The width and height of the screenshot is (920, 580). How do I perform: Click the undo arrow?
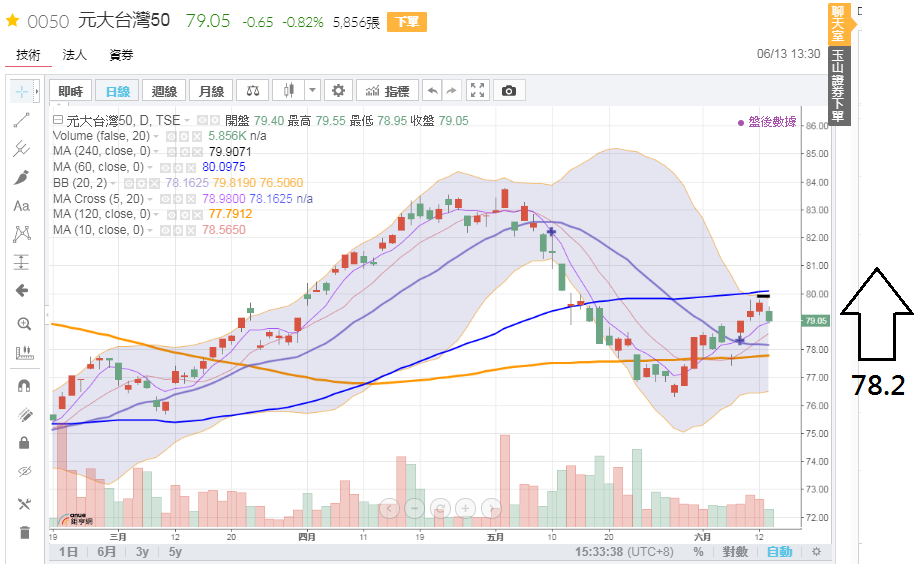click(432, 91)
